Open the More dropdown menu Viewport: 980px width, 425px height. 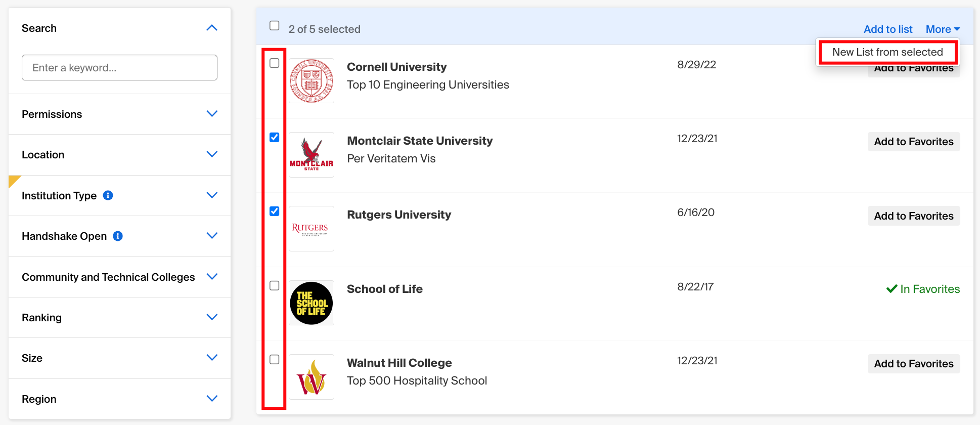(943, 29)
